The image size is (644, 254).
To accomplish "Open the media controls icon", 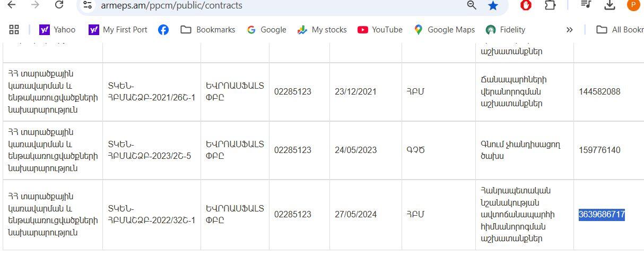I will 586,5.
